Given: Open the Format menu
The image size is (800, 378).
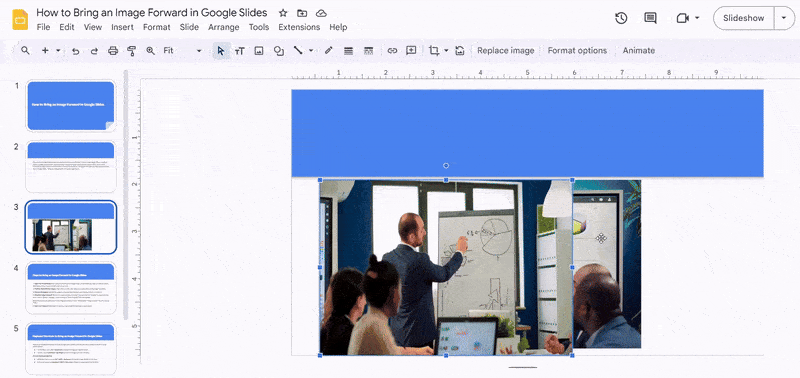Looking at the screenshot, I should [157, 27].
